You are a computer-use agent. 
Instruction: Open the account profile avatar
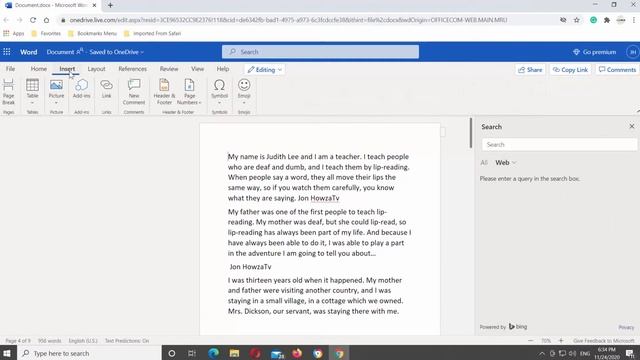coord(632,52)
